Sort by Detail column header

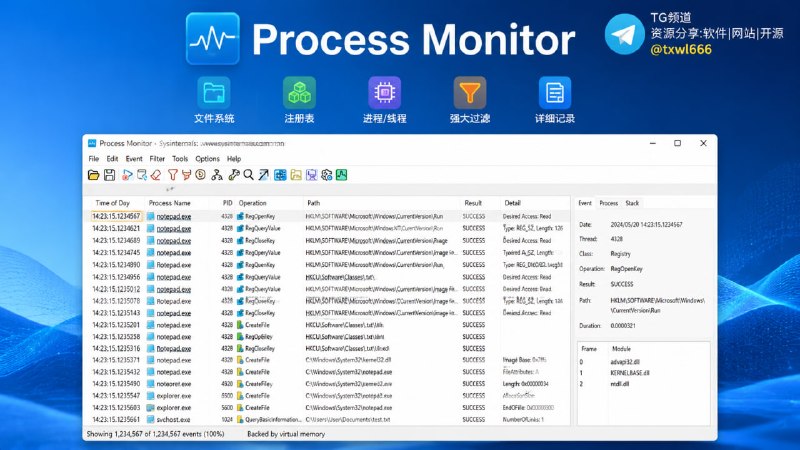click(x=512, y=203)
